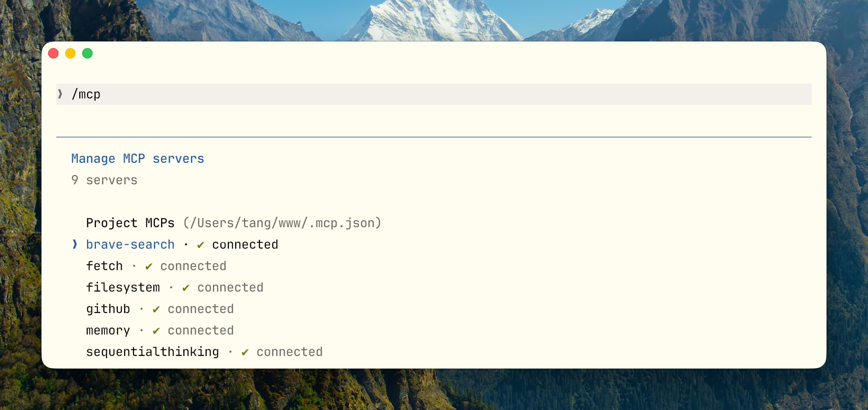
Task: Select the sequentialthinking server
Action: [x=152, y=352]
